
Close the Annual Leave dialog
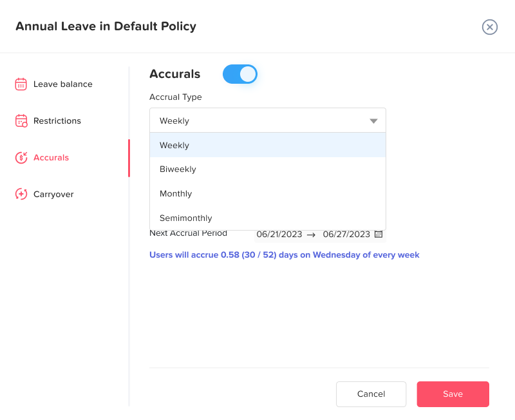coord(490,27)
